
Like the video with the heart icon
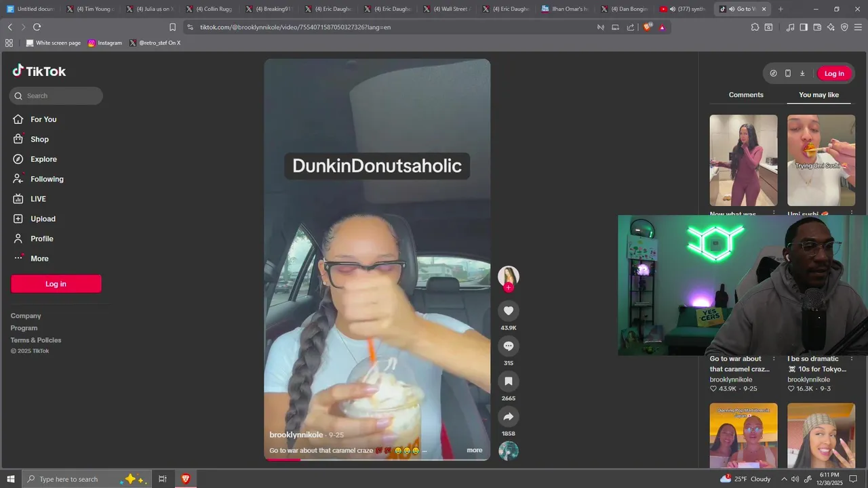pos(509,310)
